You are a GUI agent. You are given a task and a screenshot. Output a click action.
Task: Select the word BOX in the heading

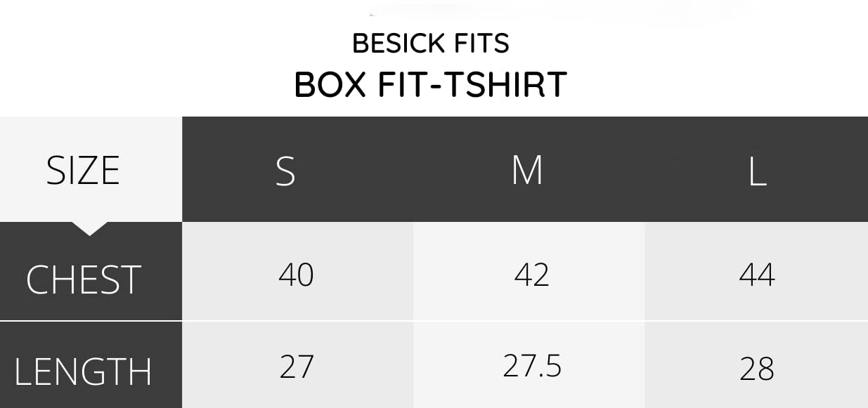pos(330,85)
